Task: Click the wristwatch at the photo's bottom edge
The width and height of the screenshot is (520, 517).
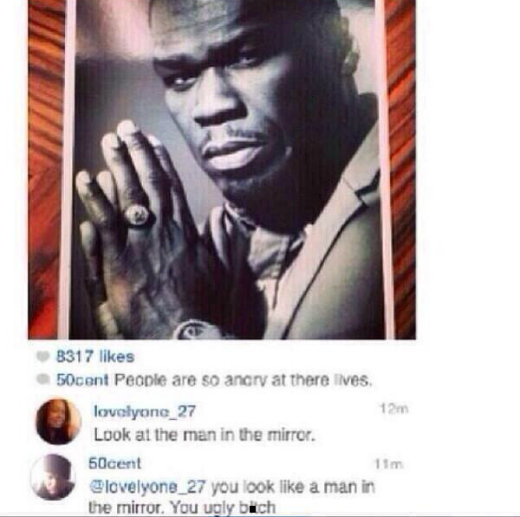Action: [x=193, y=329]
